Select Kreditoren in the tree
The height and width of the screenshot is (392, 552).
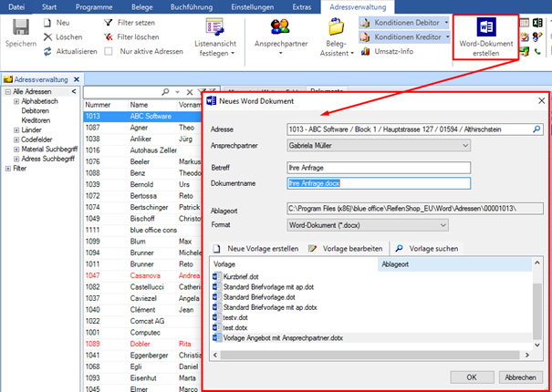point(36,120)
